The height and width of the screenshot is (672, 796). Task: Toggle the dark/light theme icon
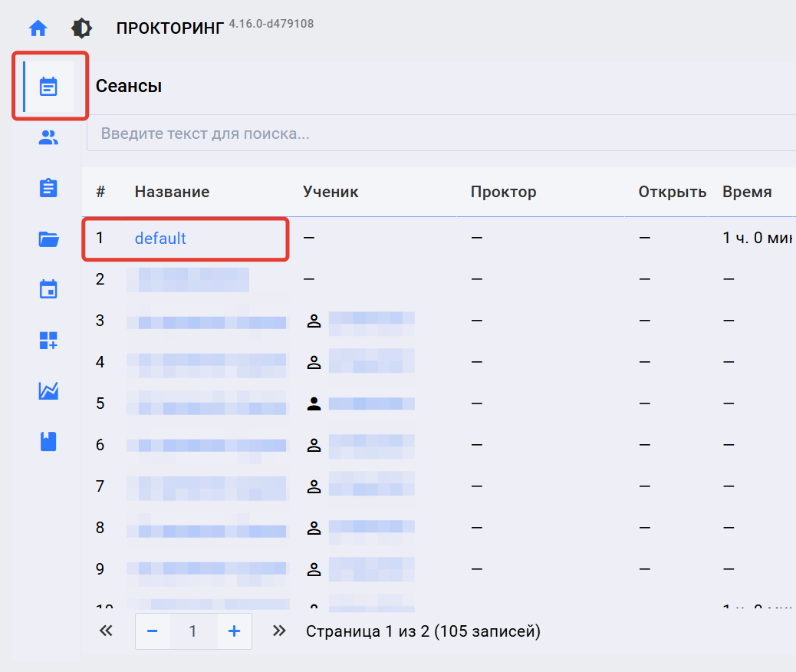81,29
